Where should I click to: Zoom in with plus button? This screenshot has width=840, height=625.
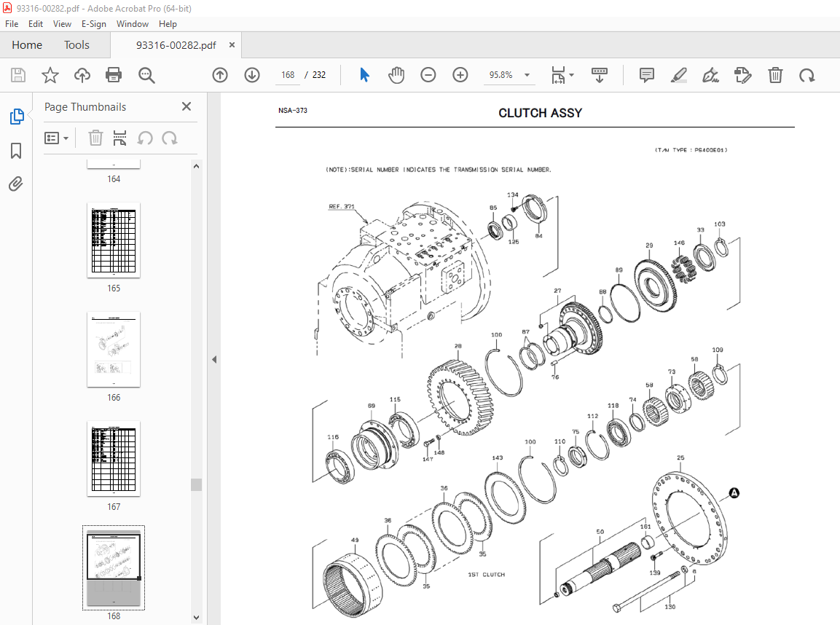pos(460,75)
